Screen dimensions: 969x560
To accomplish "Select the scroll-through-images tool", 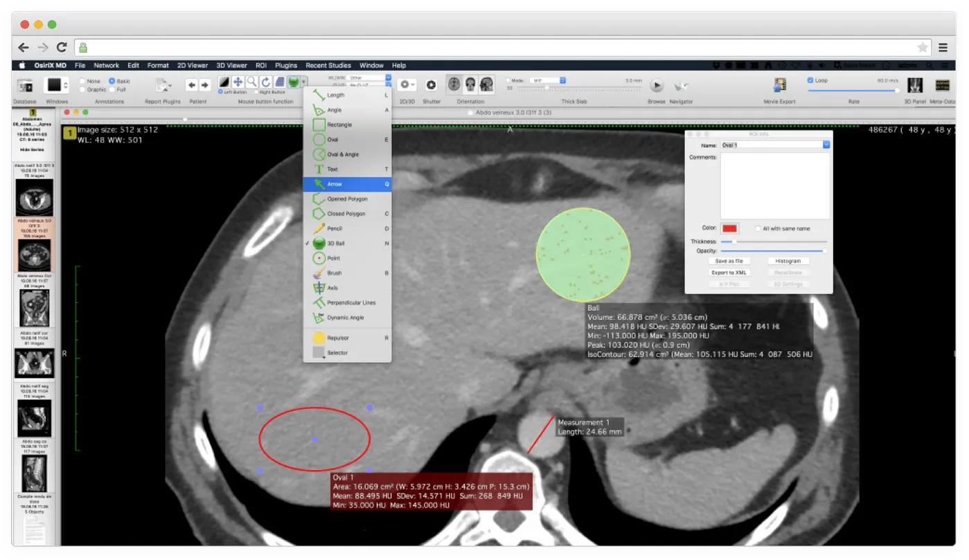I will [x=279, y=82].
